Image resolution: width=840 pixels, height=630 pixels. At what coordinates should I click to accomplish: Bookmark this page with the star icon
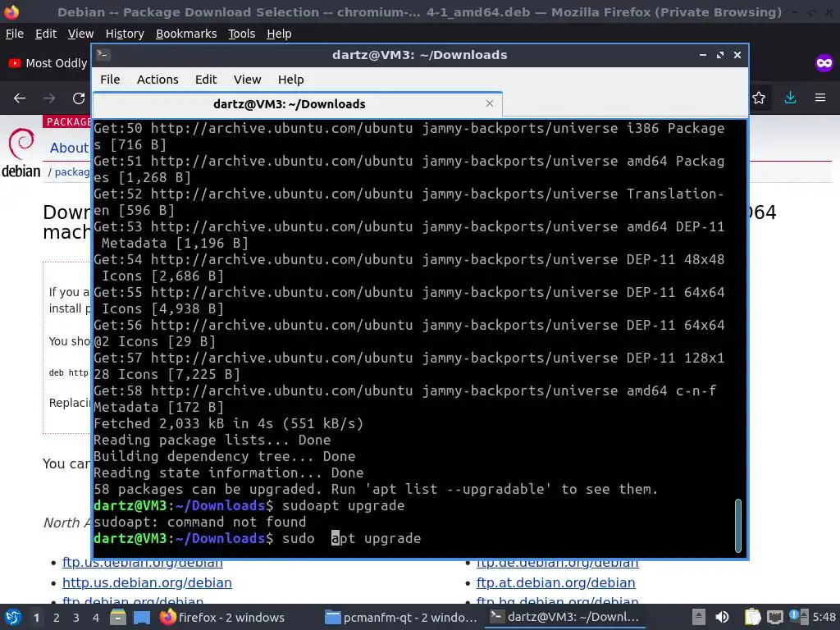click(x=759, y=98)
